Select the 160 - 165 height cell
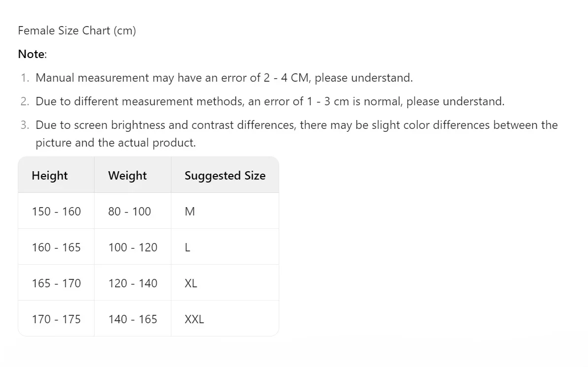The width and height of the screenshot is (588, 367). (56, 247)
